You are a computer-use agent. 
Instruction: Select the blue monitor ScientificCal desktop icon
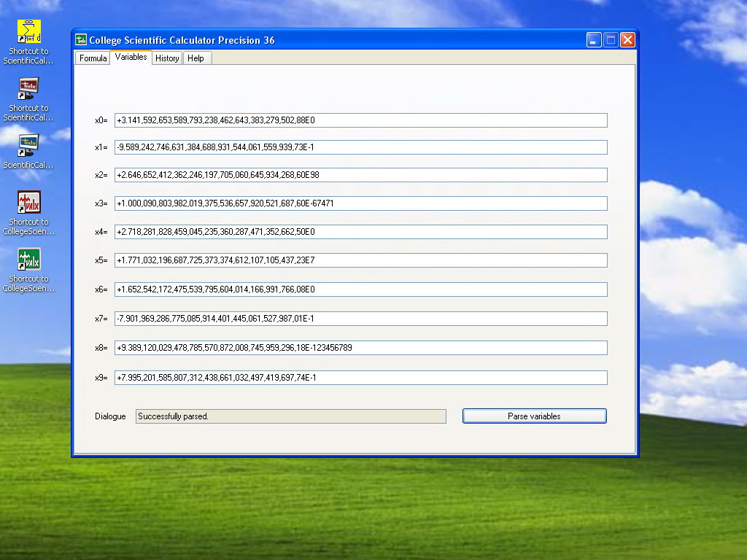pyautogui.click(x=28, y=145)
